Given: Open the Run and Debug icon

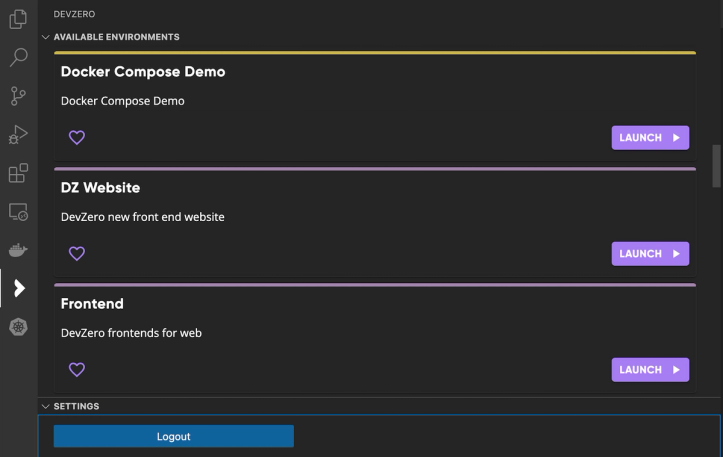Looking at the screenshot, I should tap(18, 135).
